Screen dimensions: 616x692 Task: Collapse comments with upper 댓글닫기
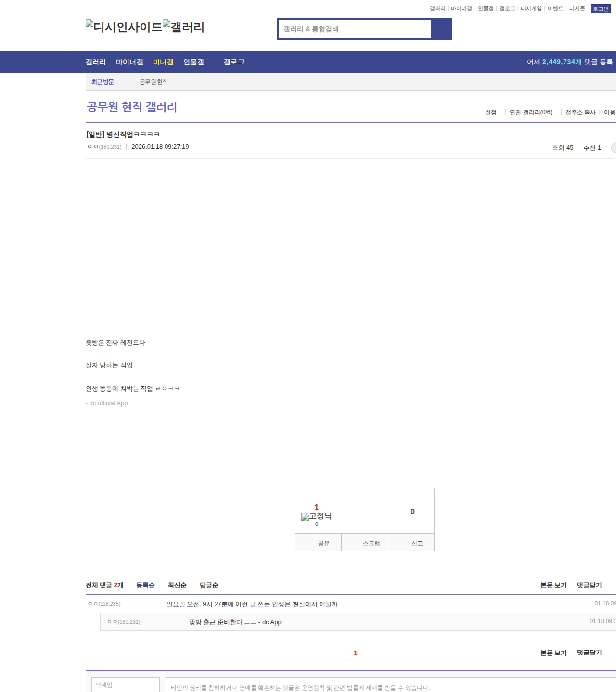[x=589, y=585]
